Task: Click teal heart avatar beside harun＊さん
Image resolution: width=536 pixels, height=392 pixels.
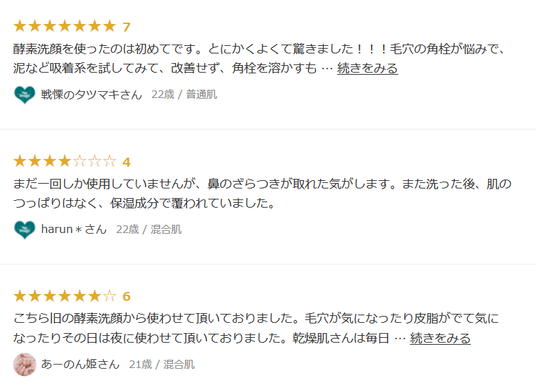Action: tap(24, 230)
